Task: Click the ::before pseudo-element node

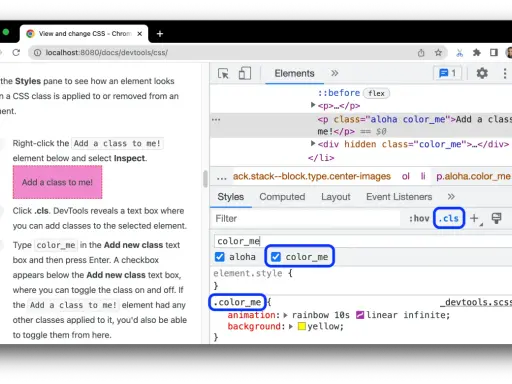Action: 338,93
